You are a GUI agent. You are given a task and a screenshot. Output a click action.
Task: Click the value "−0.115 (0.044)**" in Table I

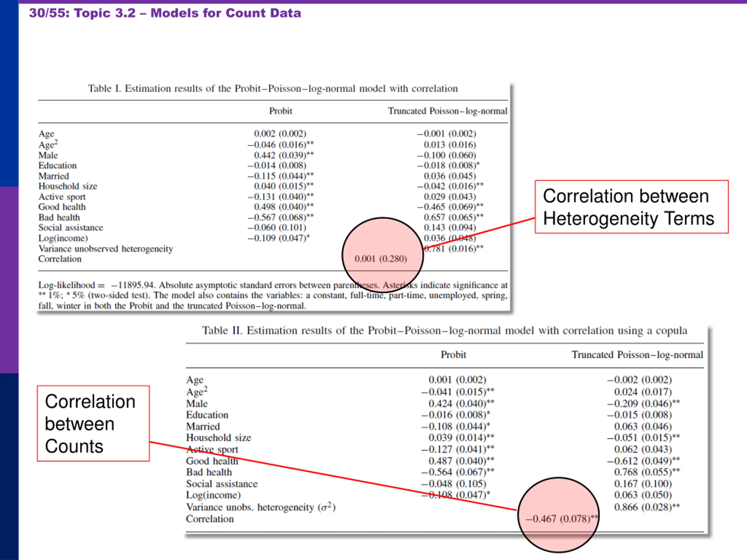(x=281, y=176)
